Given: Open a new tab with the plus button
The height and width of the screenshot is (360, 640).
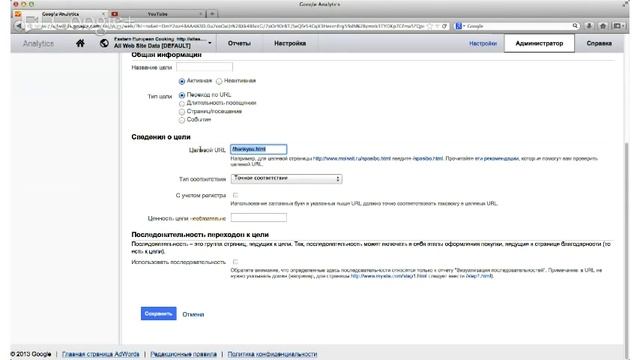Looking at the screenshot, I should click(x=212, y=14).
